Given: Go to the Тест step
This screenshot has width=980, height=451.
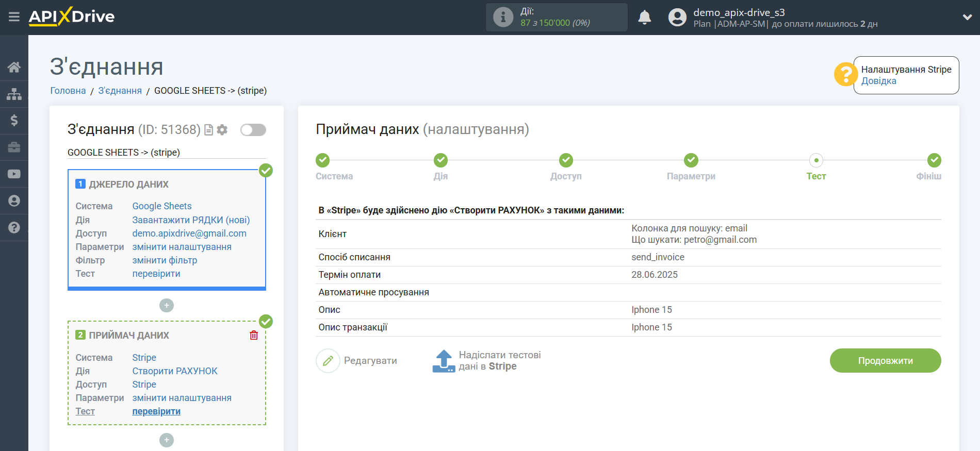Looking at the screenshot, I should [x=816, y=160].
